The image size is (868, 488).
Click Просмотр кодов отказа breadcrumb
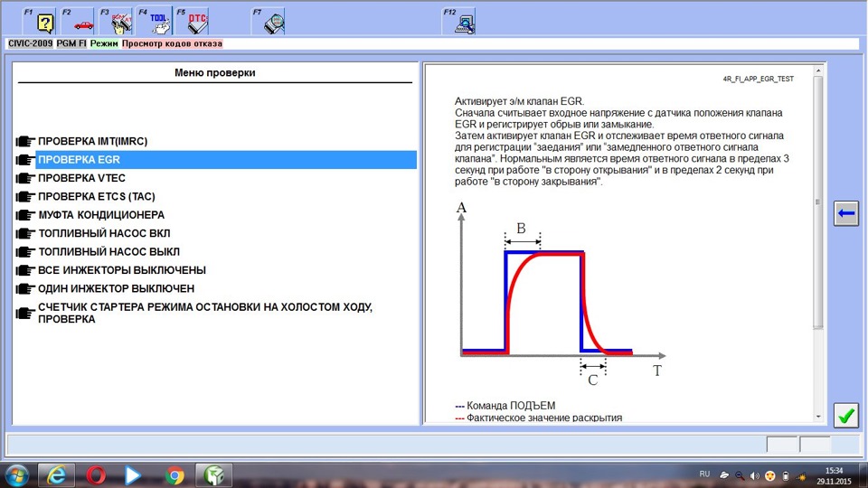coord(172,43)
